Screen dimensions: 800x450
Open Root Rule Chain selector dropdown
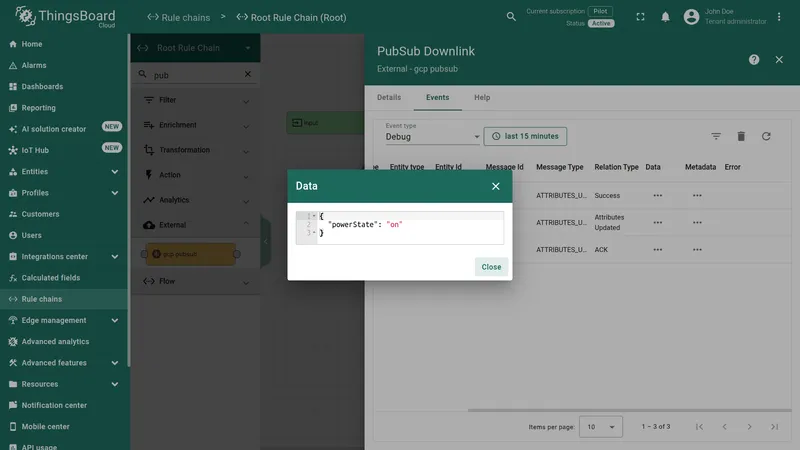click(195, 48)
